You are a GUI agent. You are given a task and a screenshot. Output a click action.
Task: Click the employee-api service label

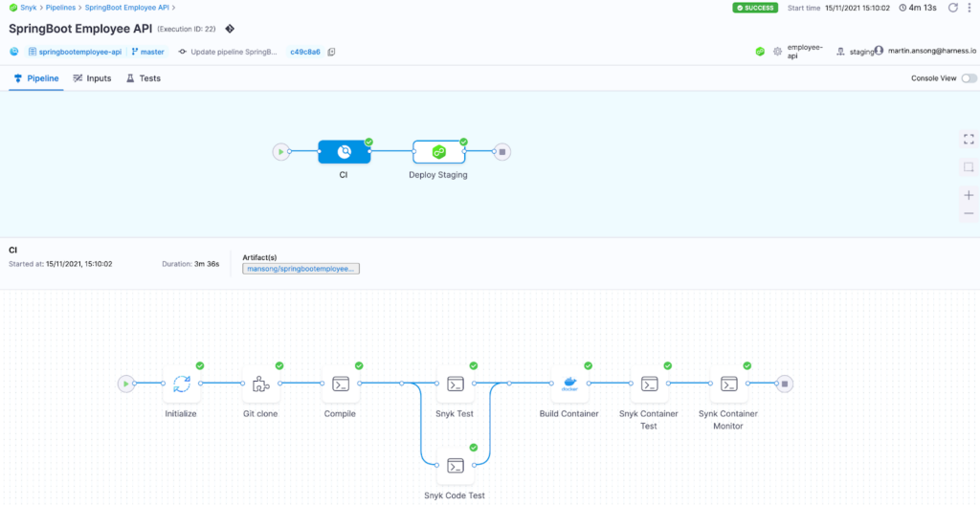pos(805,52)
